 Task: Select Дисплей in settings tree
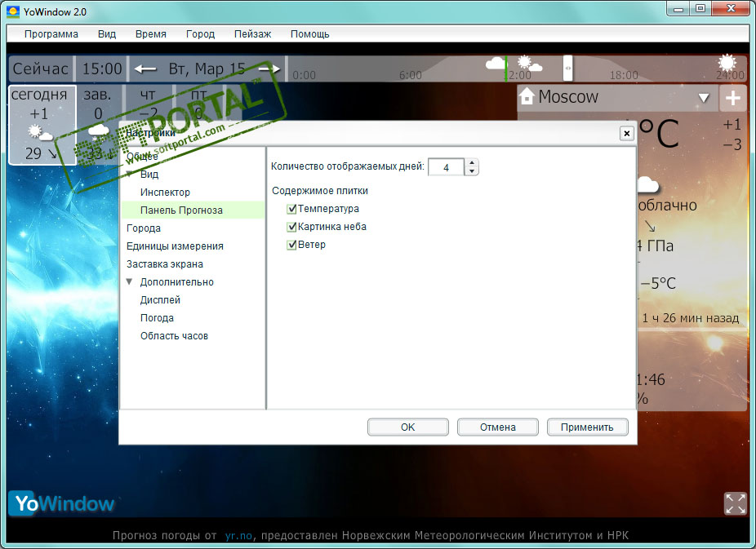point(160,300)
